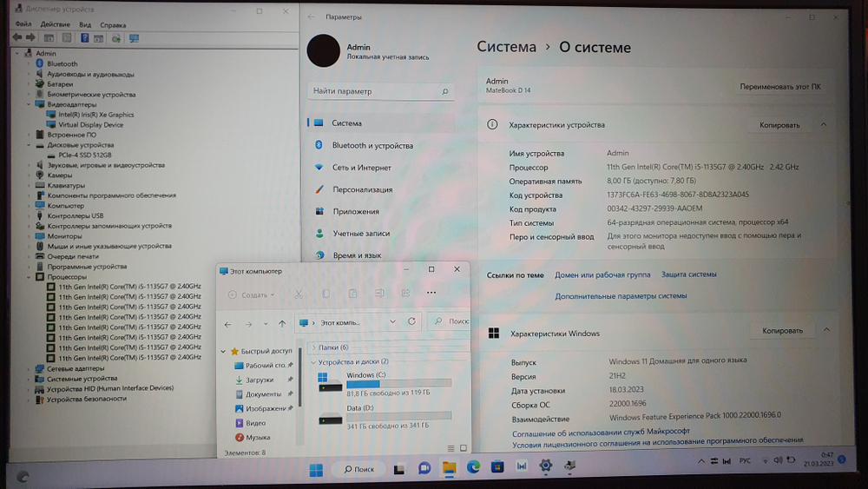868x489 pixels.
Task: Open the three-dots more options in Explorer
Action: pos(431,293)
